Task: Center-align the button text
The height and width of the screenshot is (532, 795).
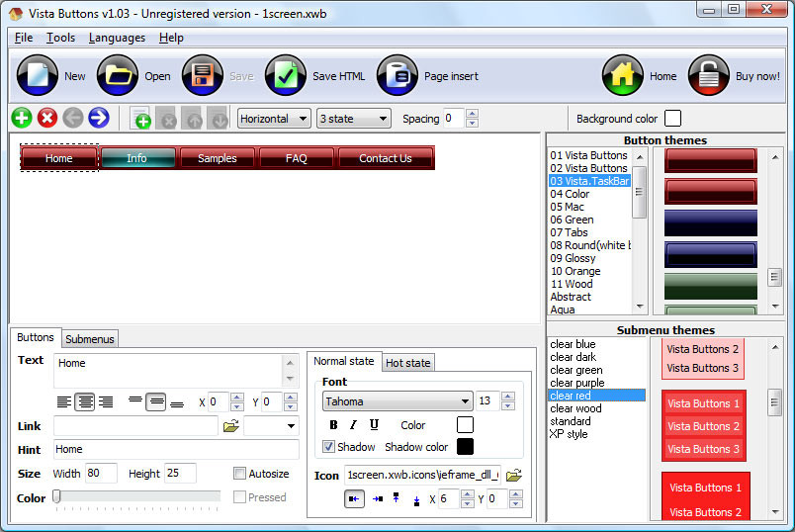Action: tap(85, 402)
